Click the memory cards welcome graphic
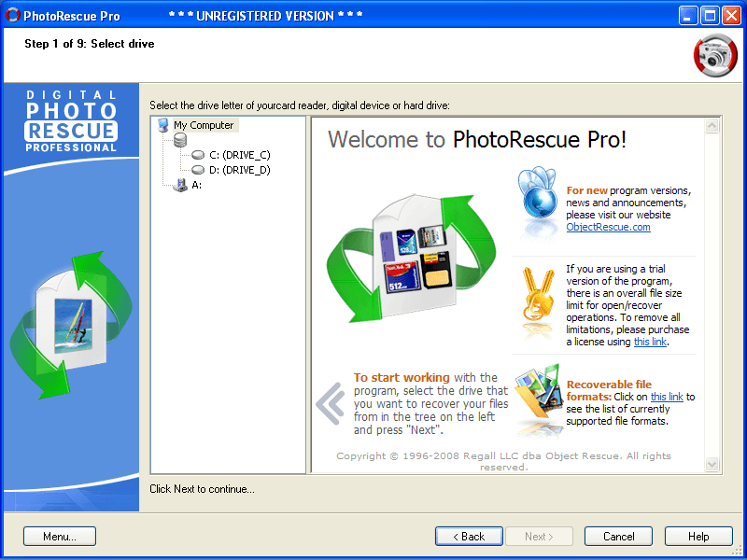The height and width of the screenshot is (560, 747). [412, 258]
